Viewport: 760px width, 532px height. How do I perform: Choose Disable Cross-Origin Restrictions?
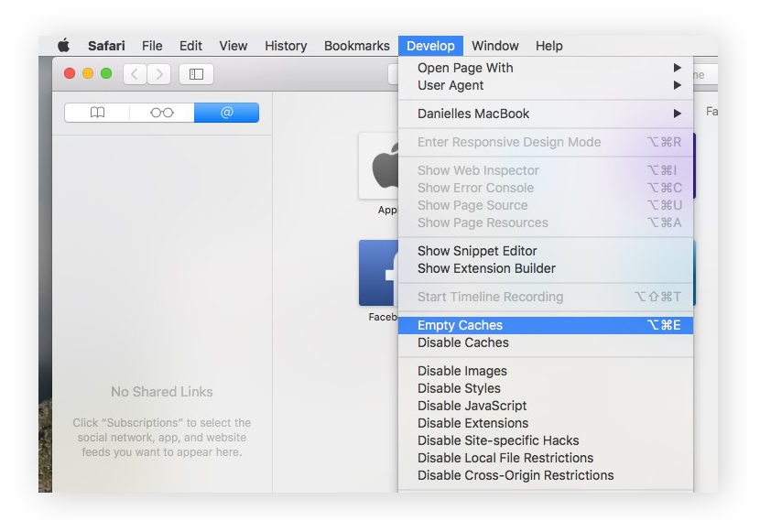coord(514,475)
